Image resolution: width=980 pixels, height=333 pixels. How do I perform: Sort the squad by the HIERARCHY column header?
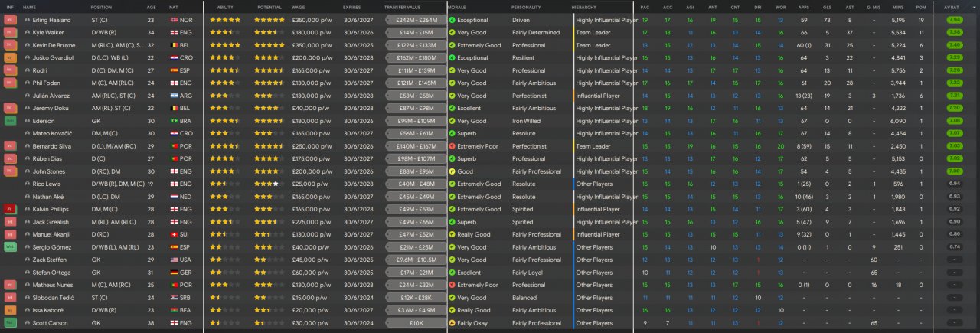[x=584, y=6]
